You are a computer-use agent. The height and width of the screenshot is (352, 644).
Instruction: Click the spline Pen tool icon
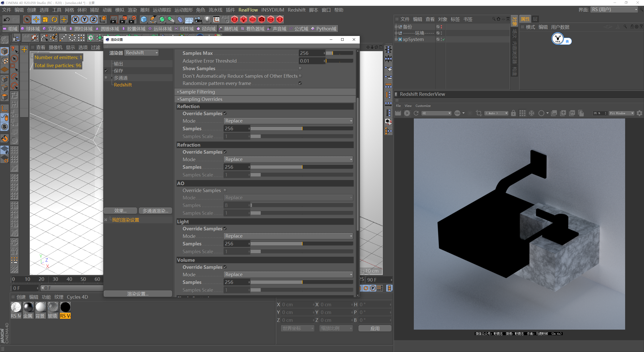pos(153,19)
